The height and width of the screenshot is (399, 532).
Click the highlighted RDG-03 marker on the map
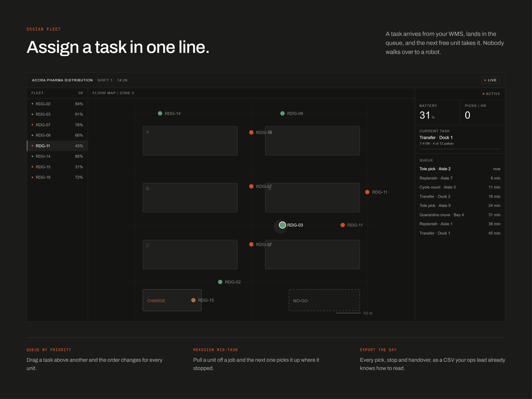click(282, 225)
